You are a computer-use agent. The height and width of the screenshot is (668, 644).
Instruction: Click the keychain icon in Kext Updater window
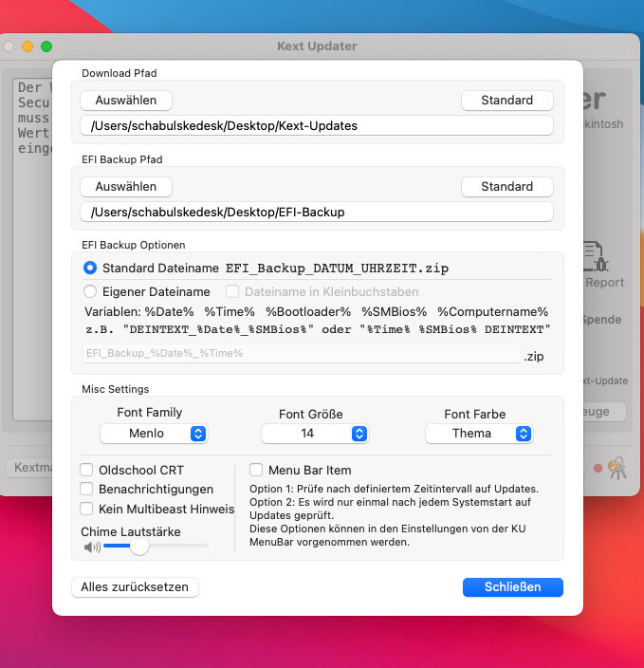click(617, 468)
